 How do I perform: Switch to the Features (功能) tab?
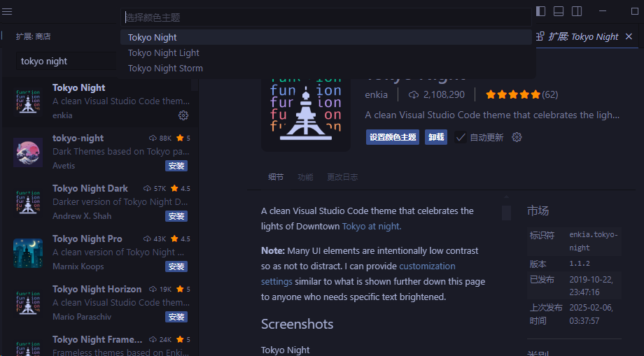coord(305,177)
